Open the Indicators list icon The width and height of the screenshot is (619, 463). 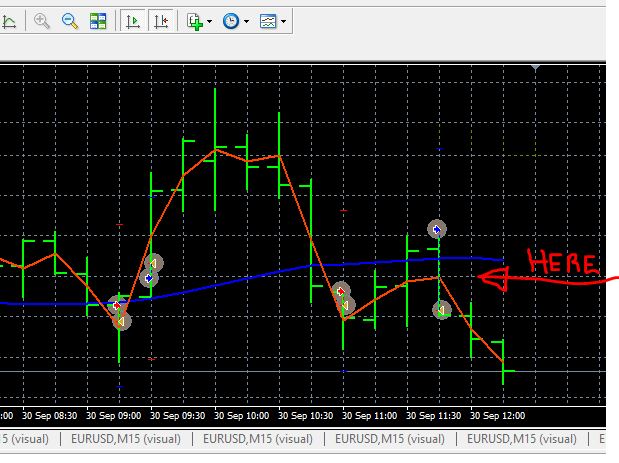195,21
